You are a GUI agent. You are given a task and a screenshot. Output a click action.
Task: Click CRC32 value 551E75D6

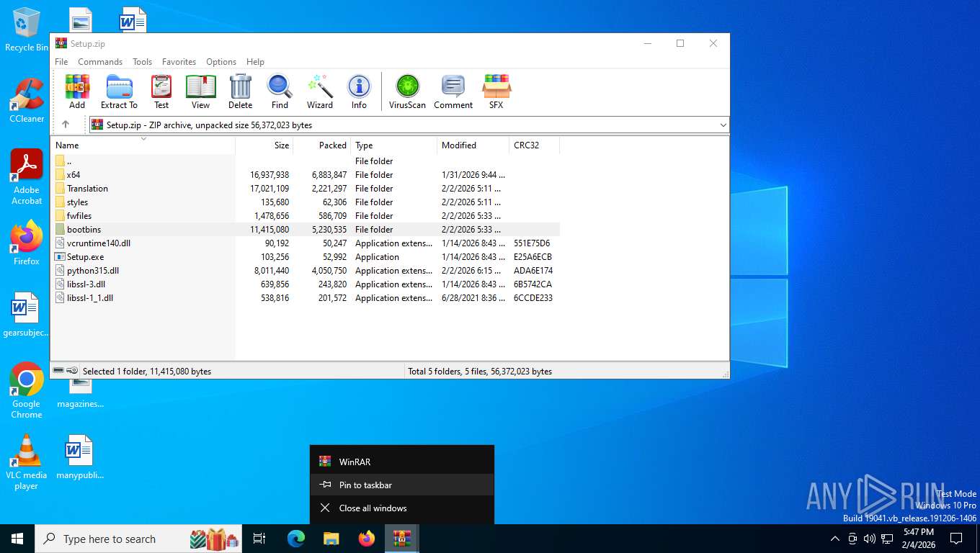pyautogui.click(x=532, y=243)
